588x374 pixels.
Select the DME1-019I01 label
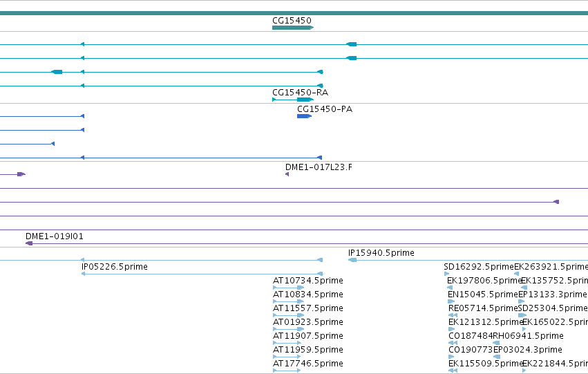tap(55, 236)
